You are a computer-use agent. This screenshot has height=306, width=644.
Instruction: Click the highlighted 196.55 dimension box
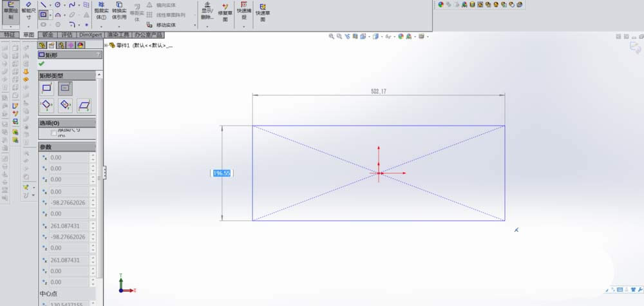pyautogui.click(x=222, y=173)
